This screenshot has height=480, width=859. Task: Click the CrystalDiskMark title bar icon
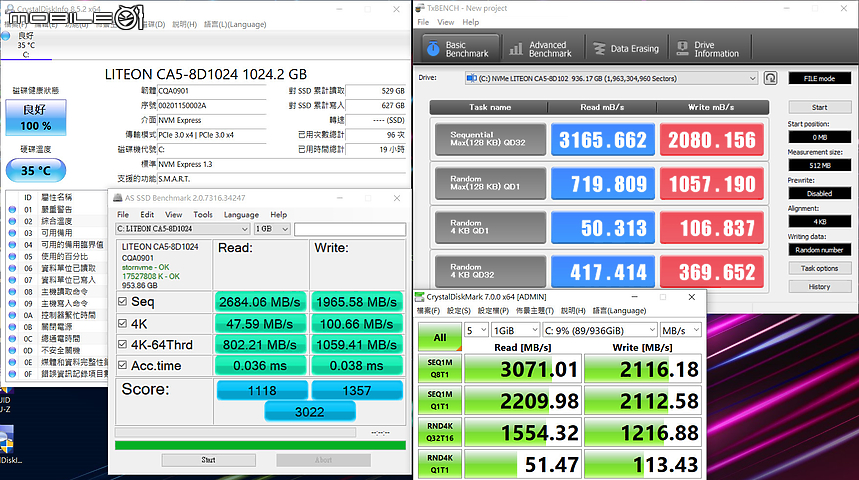click(x=420, y=296)
